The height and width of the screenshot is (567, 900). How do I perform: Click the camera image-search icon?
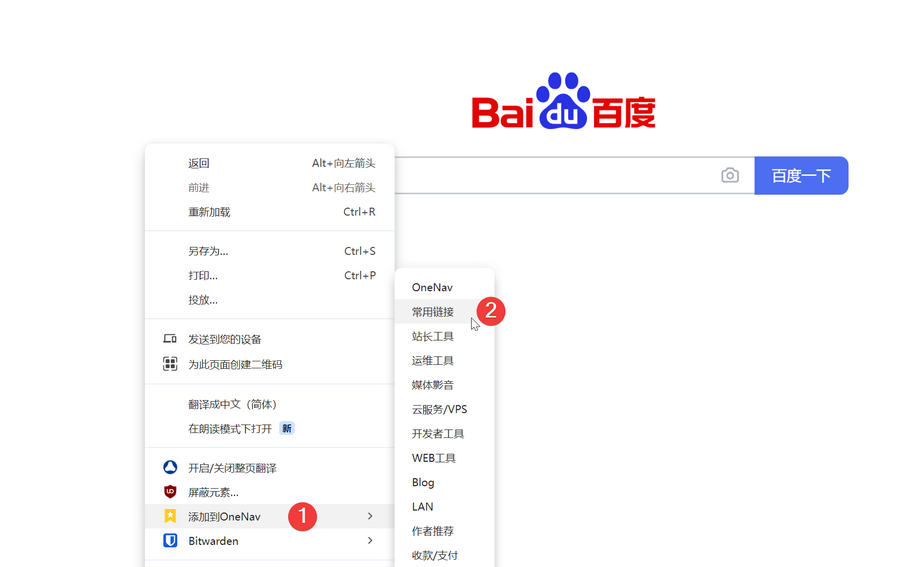730,175
